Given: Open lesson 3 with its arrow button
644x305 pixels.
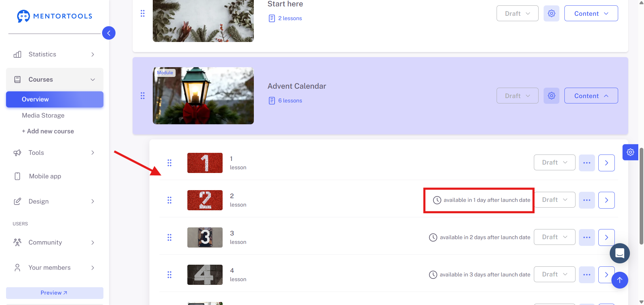Looking at the screenshot, I should coord(606,237).
